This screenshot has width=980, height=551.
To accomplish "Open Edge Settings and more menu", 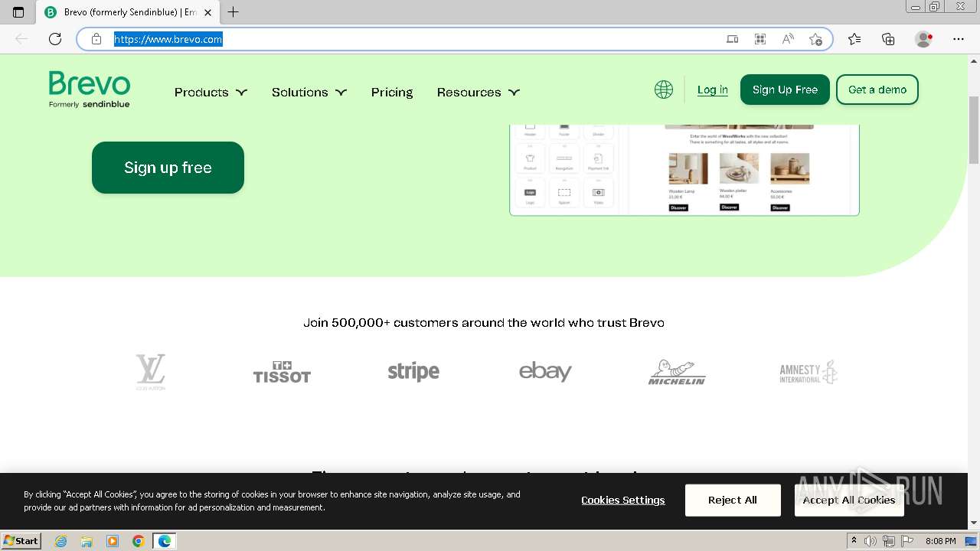I will (959, 39).
